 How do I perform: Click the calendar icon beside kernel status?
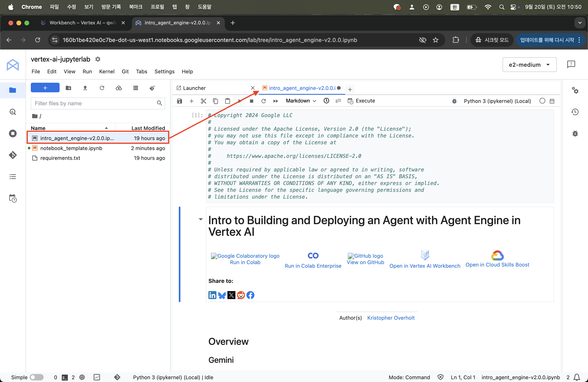click(552, 101)
